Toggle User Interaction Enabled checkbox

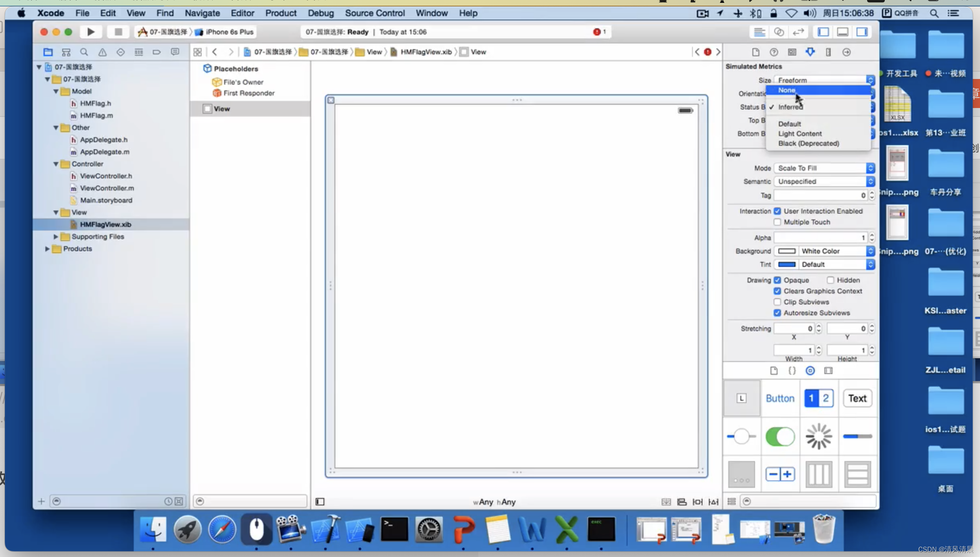click(x=778, y=210)
